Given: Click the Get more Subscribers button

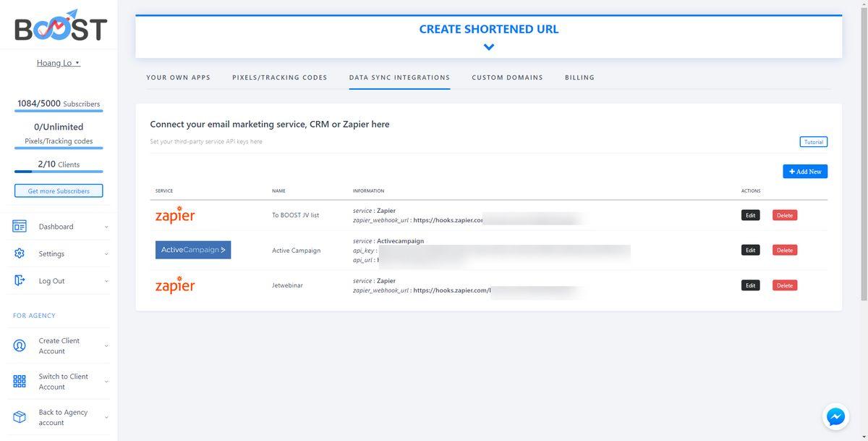Looking at the screenshot, I should [59, 191].
